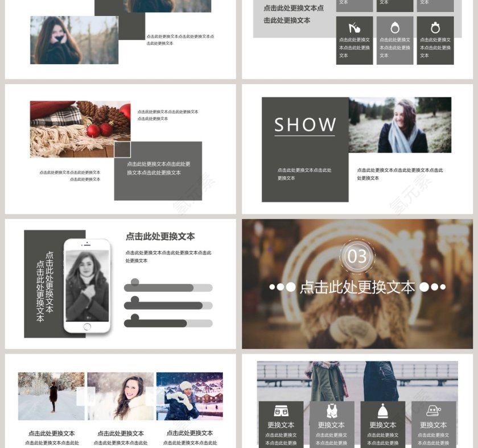Select the winter cap with earflap icon
Screen dimensions: 478x448
[x=433, y=410]
